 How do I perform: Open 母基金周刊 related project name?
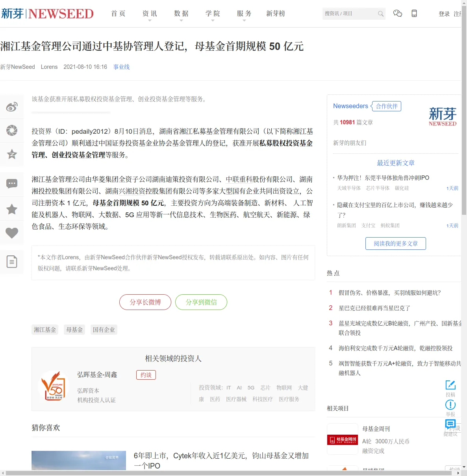coord(376,429)
